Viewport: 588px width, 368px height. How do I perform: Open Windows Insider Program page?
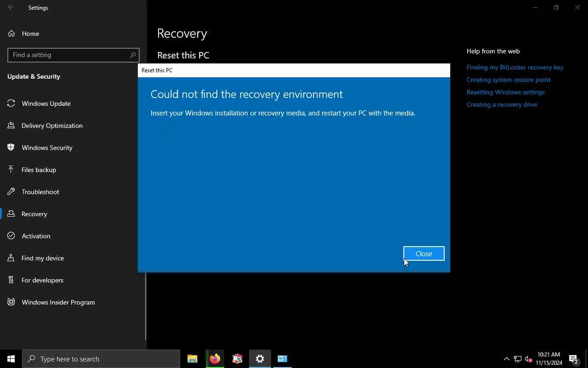tap(73, 302)
